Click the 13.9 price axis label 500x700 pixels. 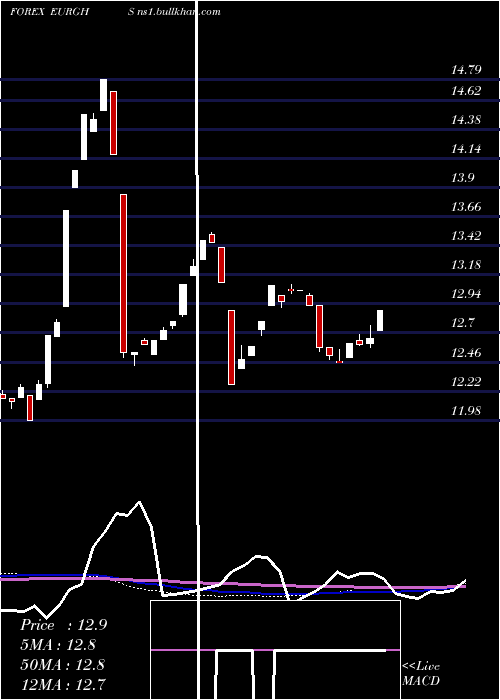pos(463,178)
